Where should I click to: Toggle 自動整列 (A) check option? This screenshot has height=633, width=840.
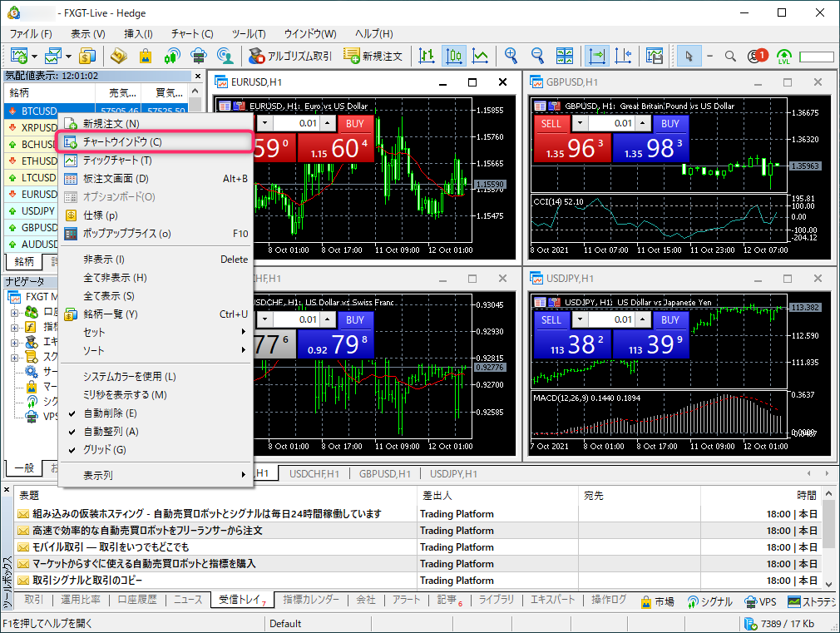coord(155,432)
